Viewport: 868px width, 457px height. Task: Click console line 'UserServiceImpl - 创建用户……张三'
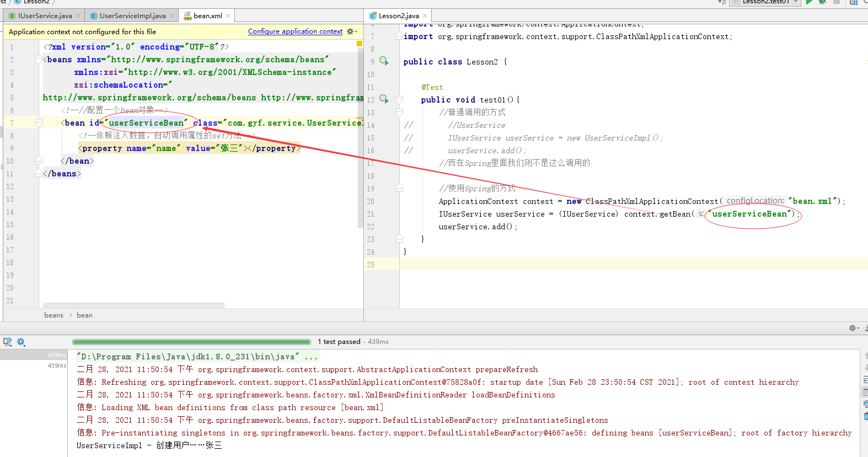coord(149,445)
